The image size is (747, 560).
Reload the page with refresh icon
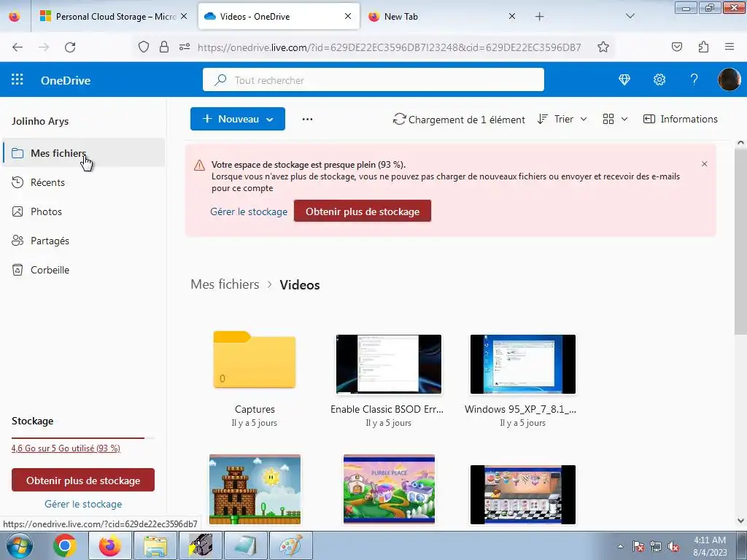point(70,47)
